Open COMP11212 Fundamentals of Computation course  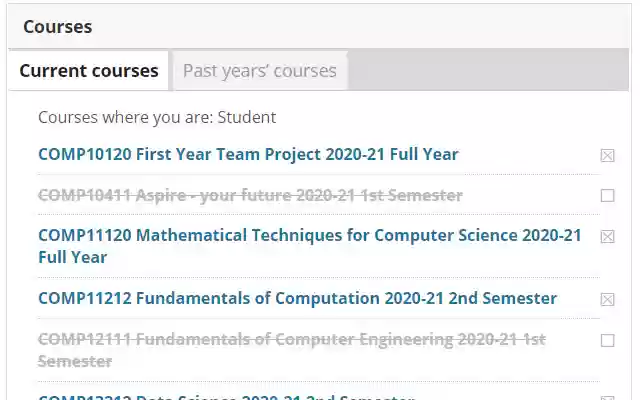click(x=297, y=298)
